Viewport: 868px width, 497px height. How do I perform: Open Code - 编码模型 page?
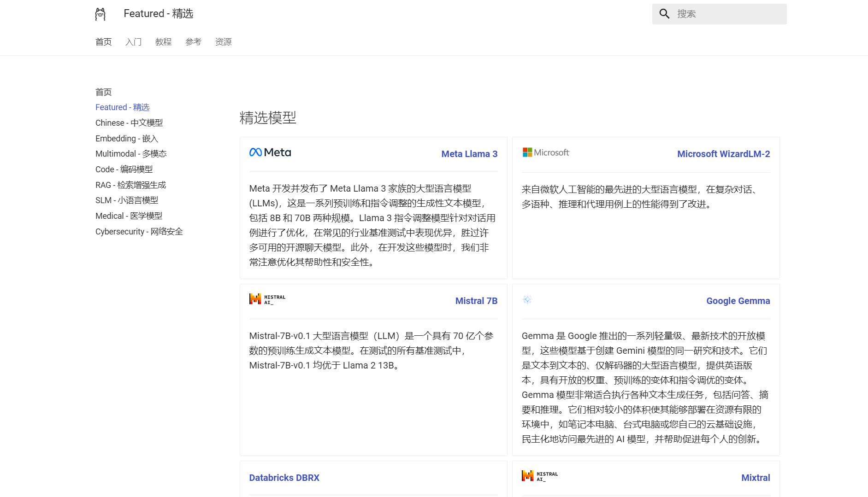[x=124, y=170]
